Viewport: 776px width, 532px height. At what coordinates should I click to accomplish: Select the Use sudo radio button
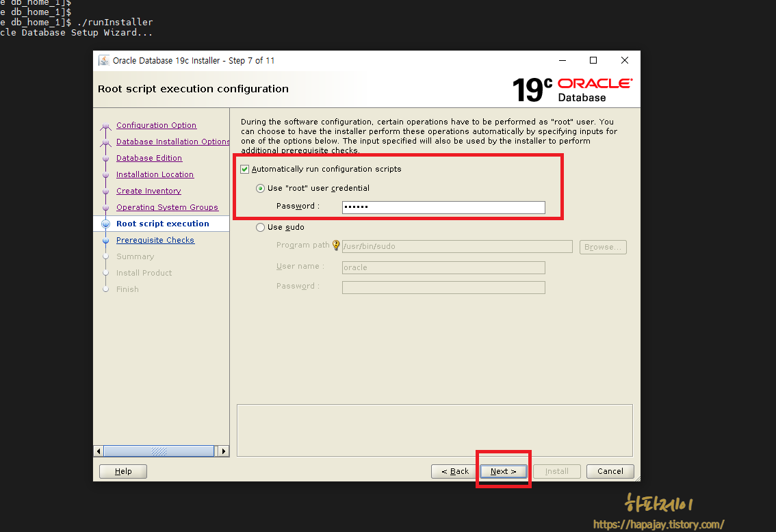click(260, 228)
